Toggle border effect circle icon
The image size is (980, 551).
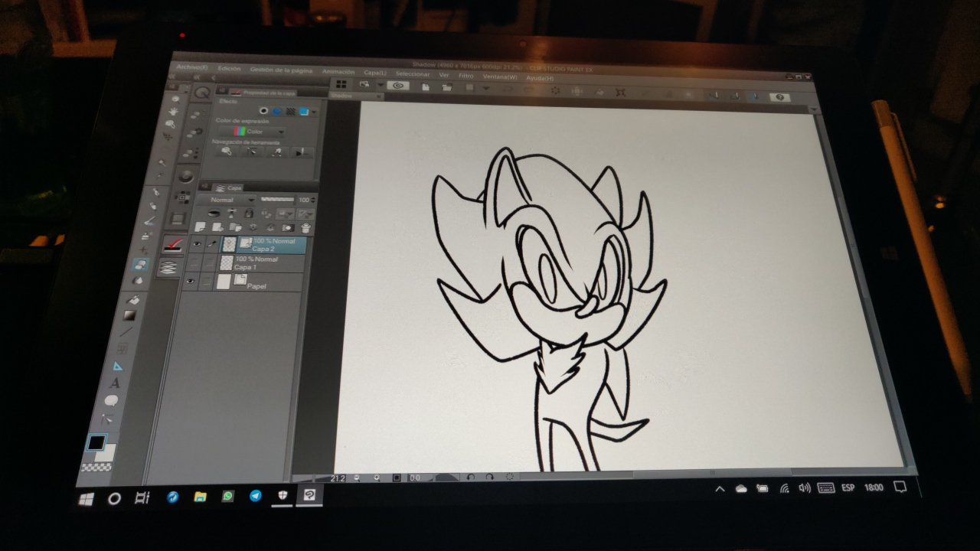pos(264,110)
